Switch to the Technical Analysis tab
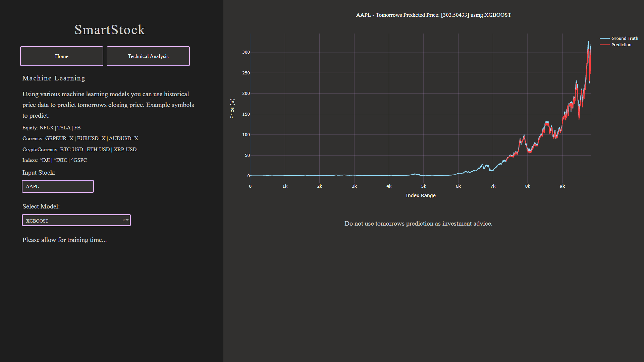 [x=148, y=56]
